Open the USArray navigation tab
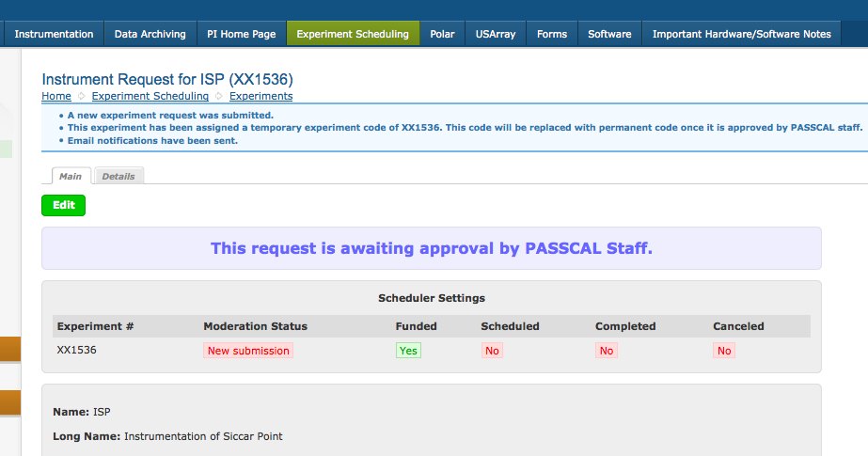Image resolution: width=868 pixels, height=456 pixels. (495, 34)
